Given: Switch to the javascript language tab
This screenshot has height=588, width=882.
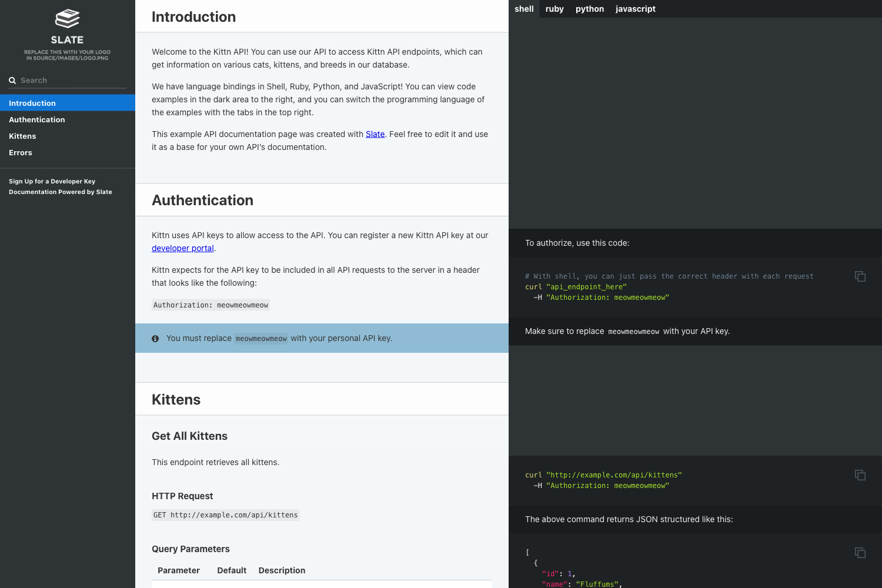Looking at the screenshot, I should (635, 9).
